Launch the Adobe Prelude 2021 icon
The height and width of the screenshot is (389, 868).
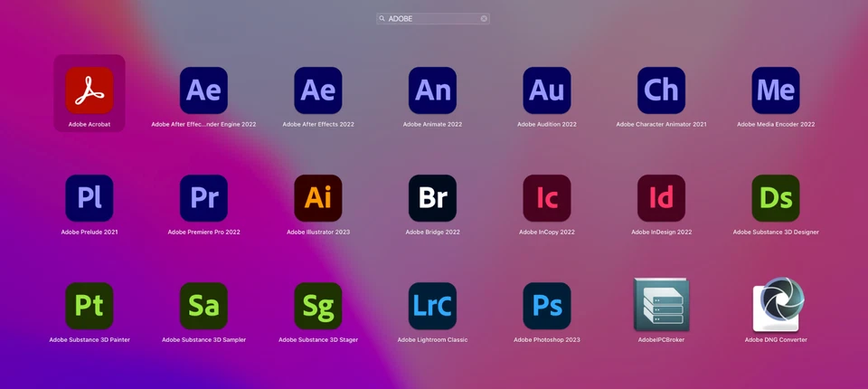tap(90, 198)
